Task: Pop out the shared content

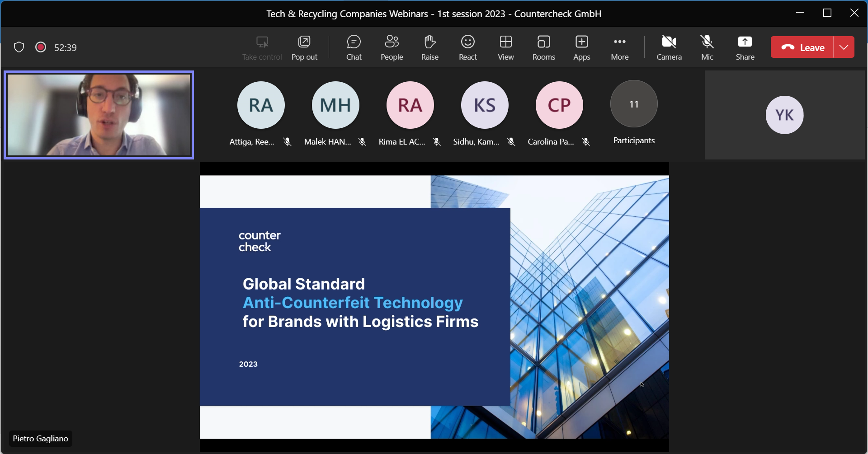Action: point(304,47)
